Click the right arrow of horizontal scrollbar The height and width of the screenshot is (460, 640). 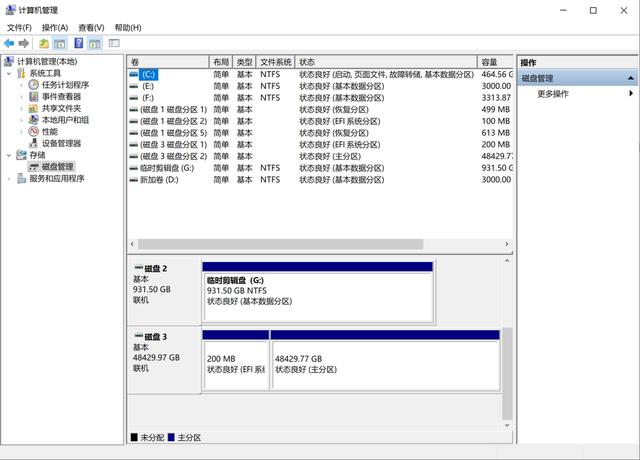pyautogui.click(x=507, y=244)
